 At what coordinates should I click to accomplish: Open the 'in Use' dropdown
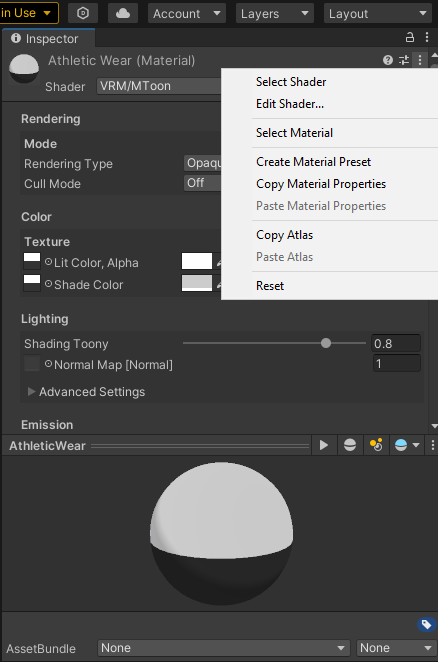tap(28, 13)
